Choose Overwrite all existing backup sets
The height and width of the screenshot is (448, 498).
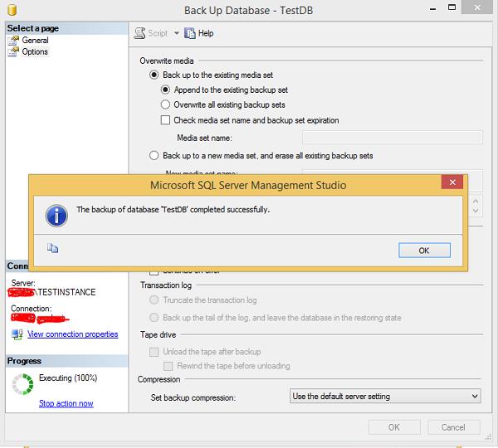pyautogui.click(x=165, y=105)
